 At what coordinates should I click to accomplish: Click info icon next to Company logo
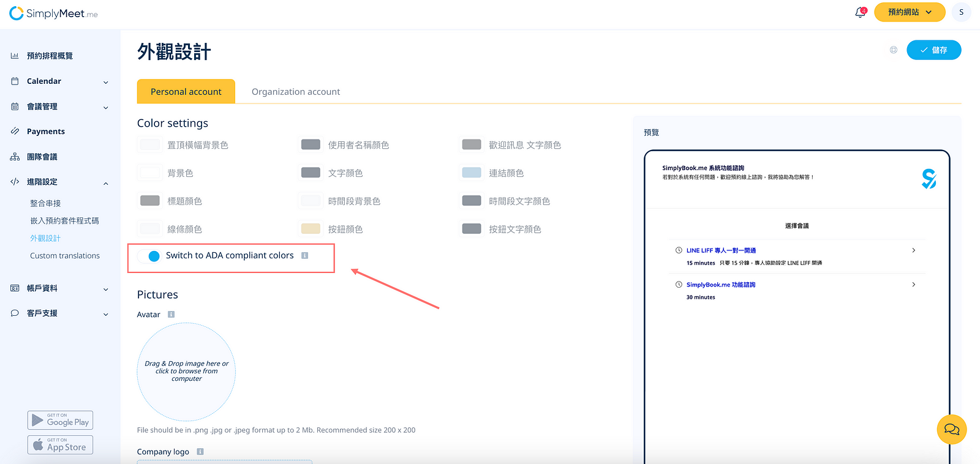[x=200, y=452]
